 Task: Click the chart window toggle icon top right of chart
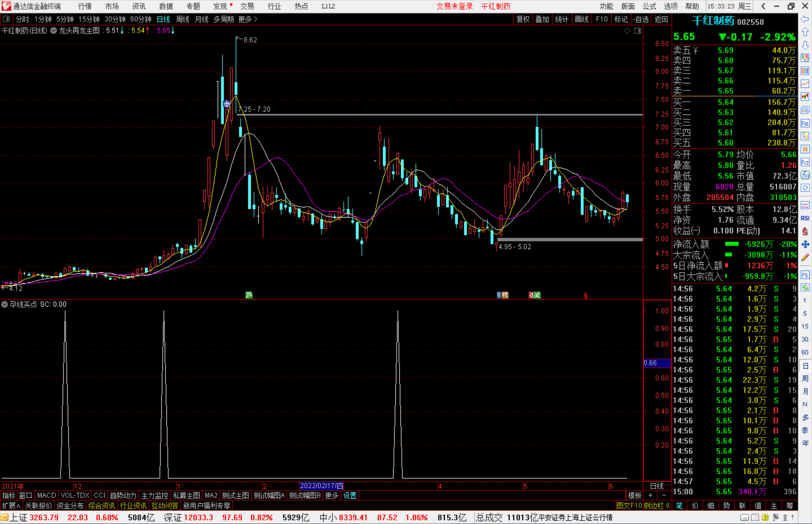coord(638,31)
